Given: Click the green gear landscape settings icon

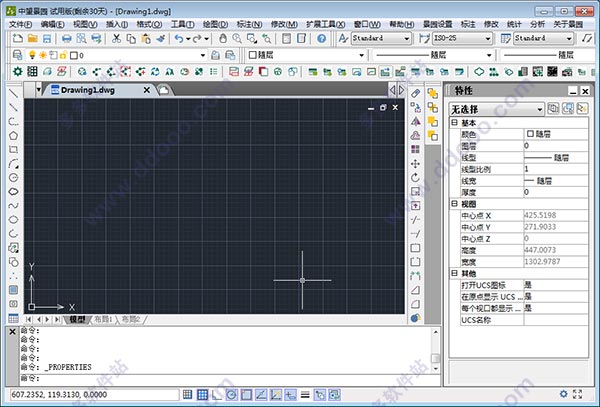Looking at the screenshot, I should click(18, 71).
